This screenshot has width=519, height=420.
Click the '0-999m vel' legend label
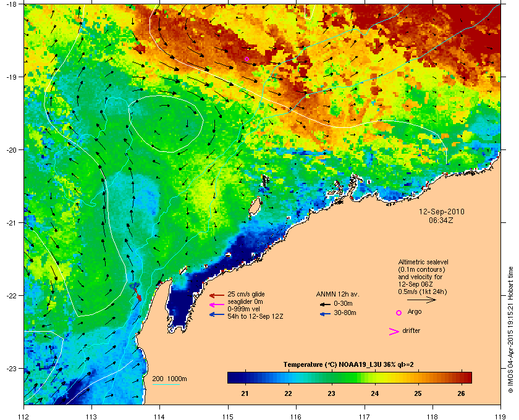coord(243,309)
